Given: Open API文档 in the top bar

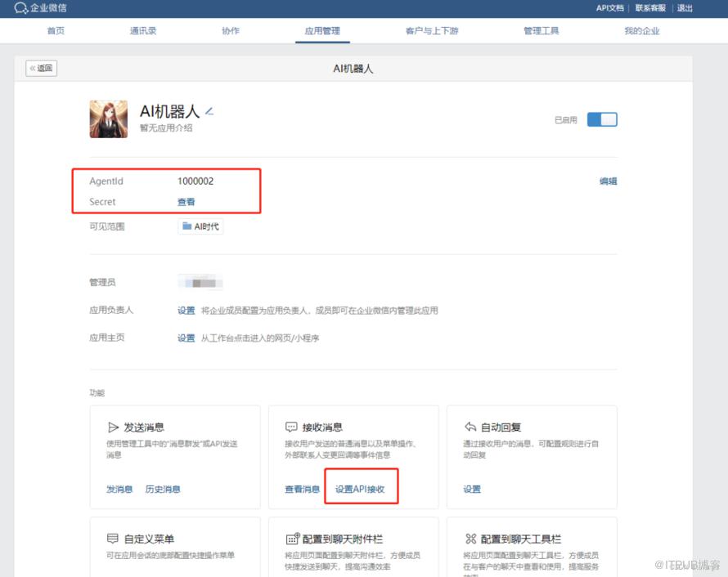Looking at the screenshot, I should tap(609, 8).
